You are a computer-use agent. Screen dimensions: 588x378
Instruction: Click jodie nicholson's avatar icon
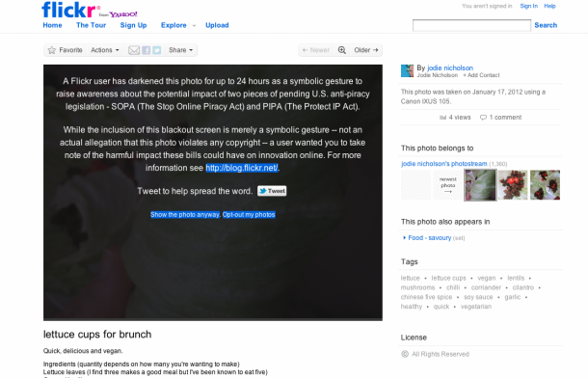point(407,70)
